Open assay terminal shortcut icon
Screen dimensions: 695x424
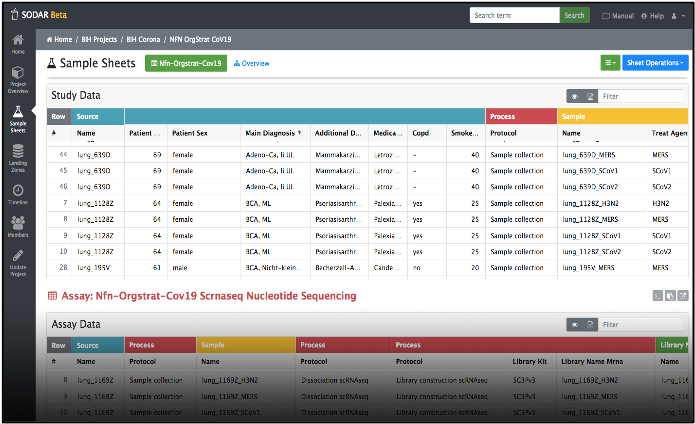658,296
